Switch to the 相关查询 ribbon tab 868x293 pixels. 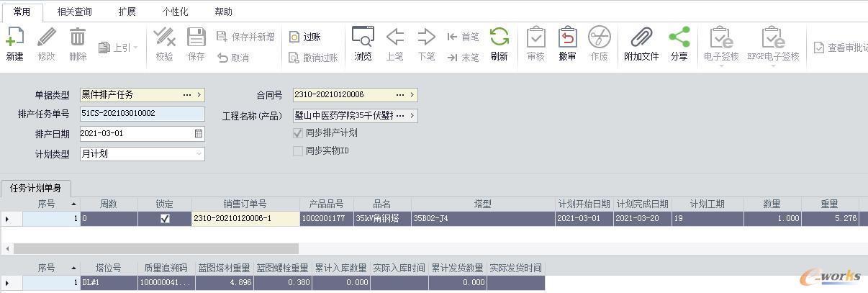(75, 12)
